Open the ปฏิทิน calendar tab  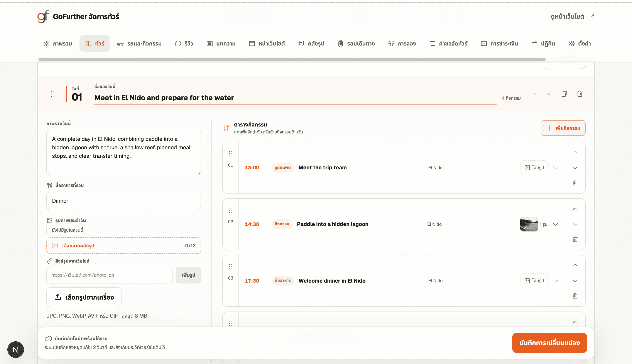point(543,44)
